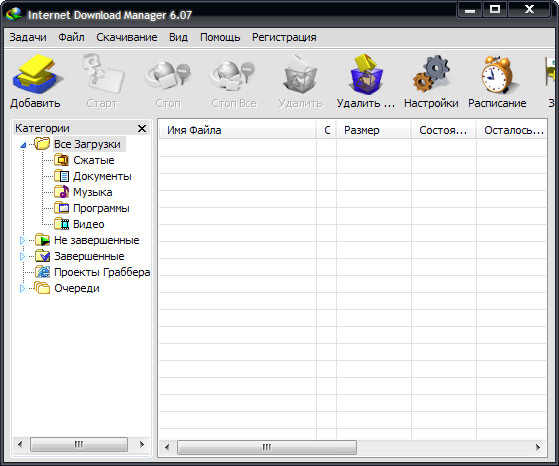Select Не завершенные label

(x=97, y=240)
